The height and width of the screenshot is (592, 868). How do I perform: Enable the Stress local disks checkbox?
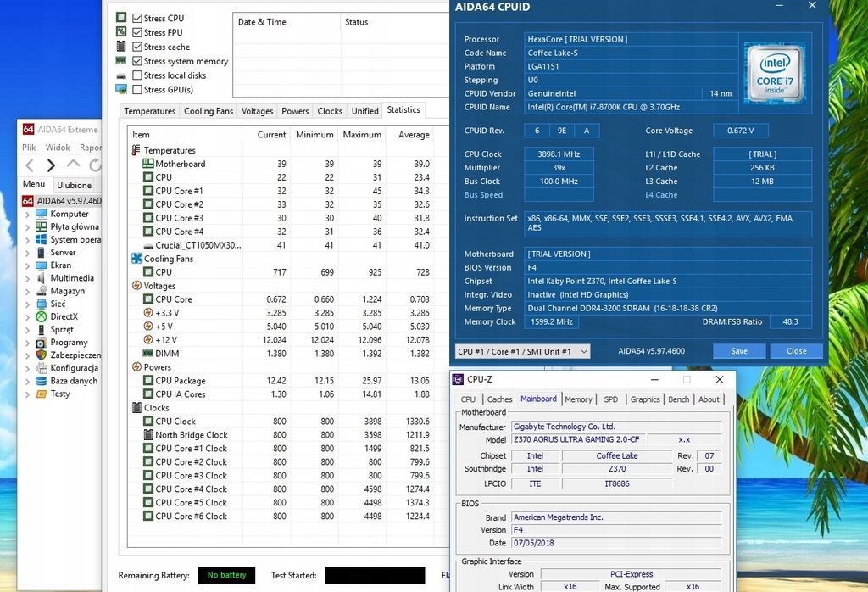click(x=137, y=75)
